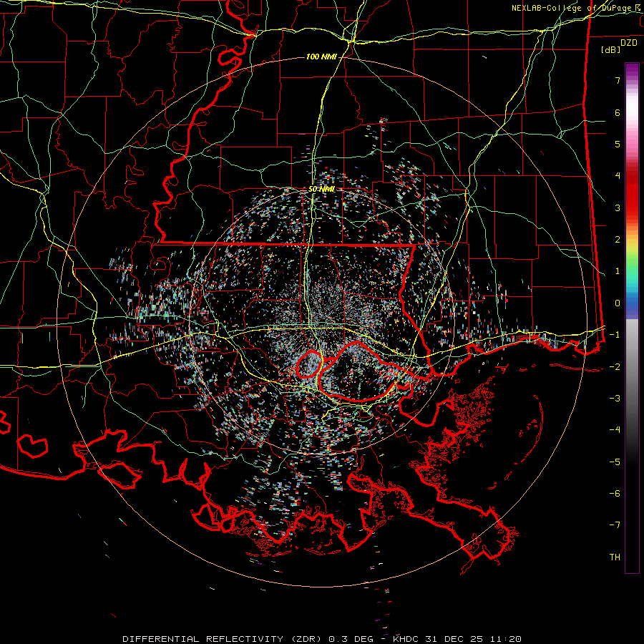Click the red band of the color bar
This screenshot has width=644, height=644.
pyautogui.click(x=632, y=193)
